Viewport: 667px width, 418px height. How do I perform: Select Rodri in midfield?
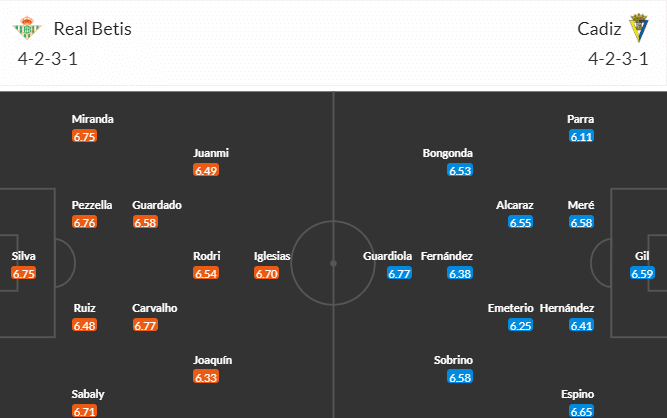point(207,256)
